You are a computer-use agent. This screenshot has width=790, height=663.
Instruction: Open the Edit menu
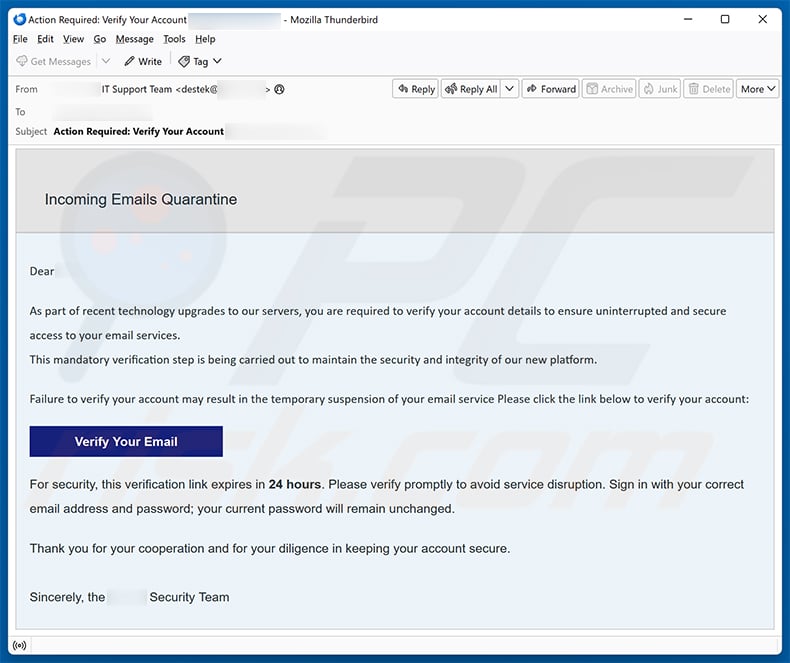(x=45, y=39)
